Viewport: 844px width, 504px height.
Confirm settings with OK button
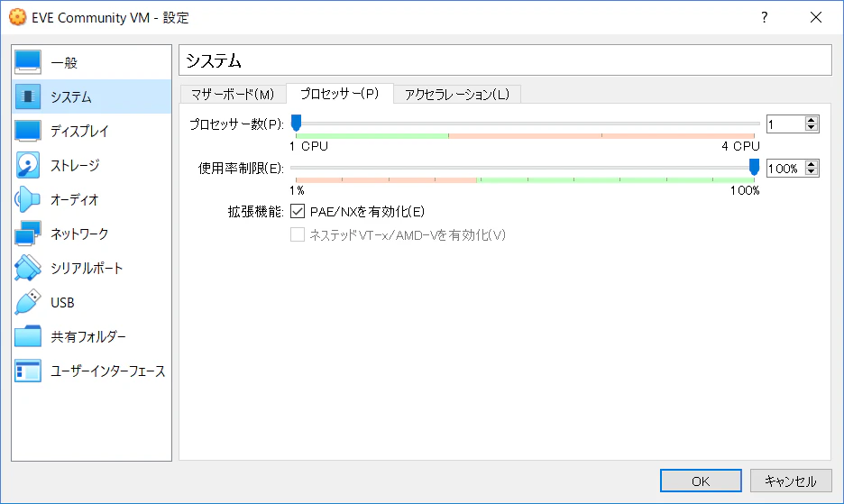[x=701, y=481]
